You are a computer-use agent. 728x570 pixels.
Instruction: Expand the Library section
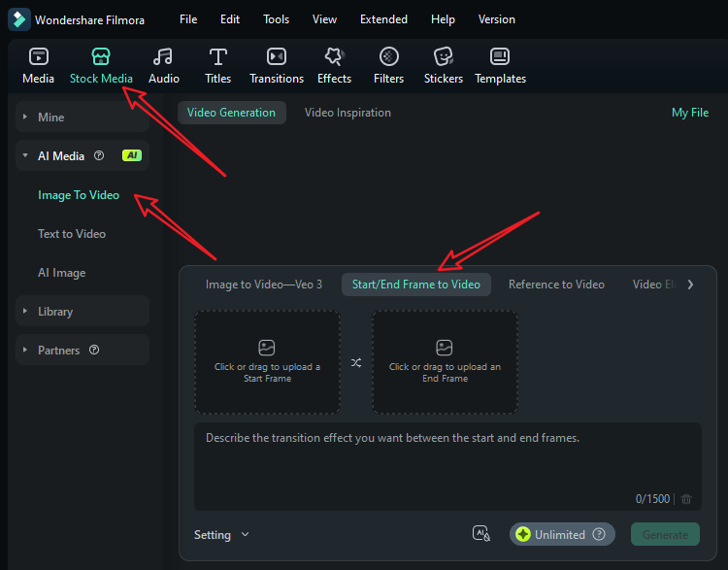[25, 311]
